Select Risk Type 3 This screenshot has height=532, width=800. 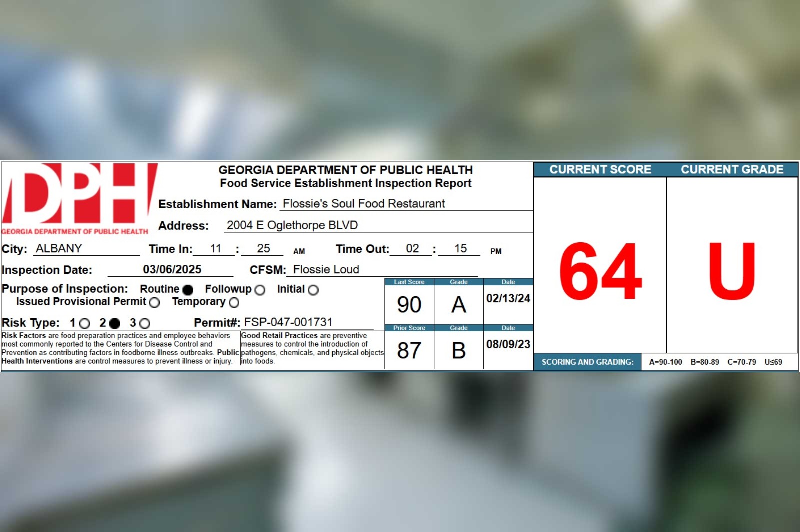(x=145, y=323)
